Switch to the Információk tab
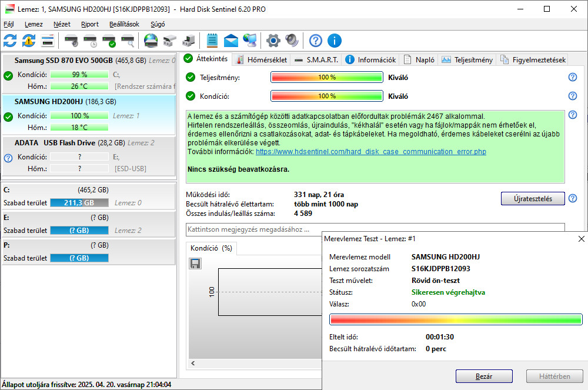588x390 pixels. 370,59
